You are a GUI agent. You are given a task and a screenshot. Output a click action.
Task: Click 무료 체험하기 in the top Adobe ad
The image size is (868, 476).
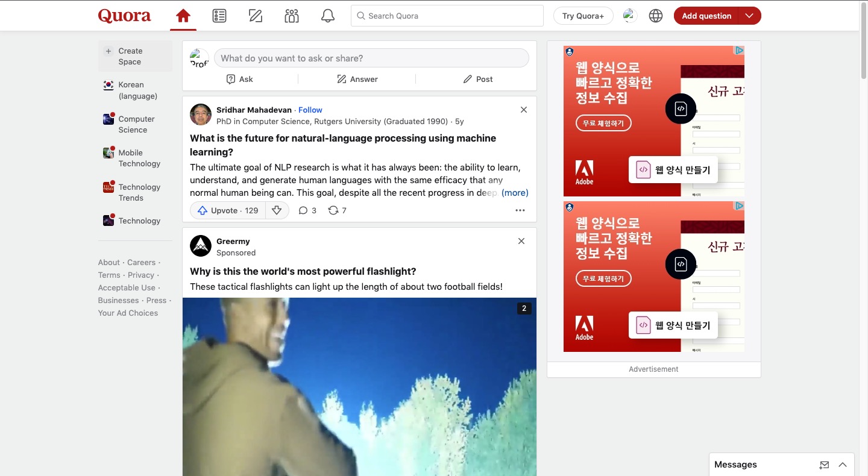point(603,123)
